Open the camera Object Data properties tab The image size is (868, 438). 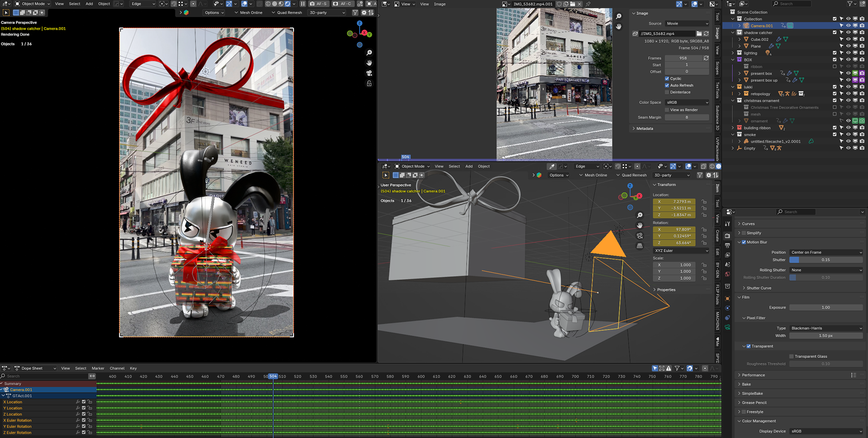(727, 327)
